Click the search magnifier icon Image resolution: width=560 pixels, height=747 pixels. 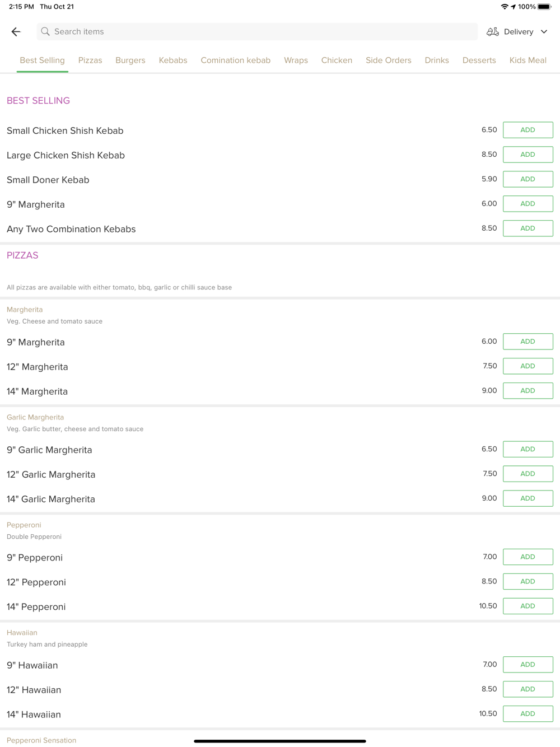pos(45,32)
